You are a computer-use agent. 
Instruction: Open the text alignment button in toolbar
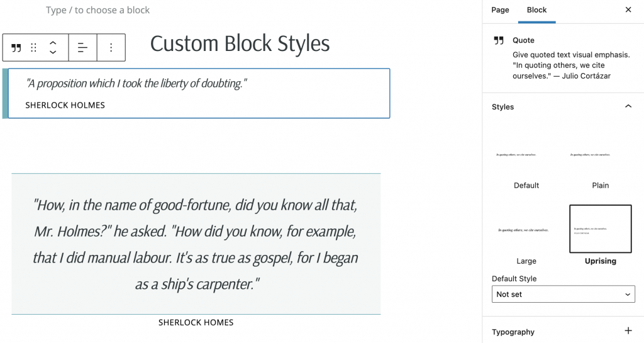(x=82, y=48)
